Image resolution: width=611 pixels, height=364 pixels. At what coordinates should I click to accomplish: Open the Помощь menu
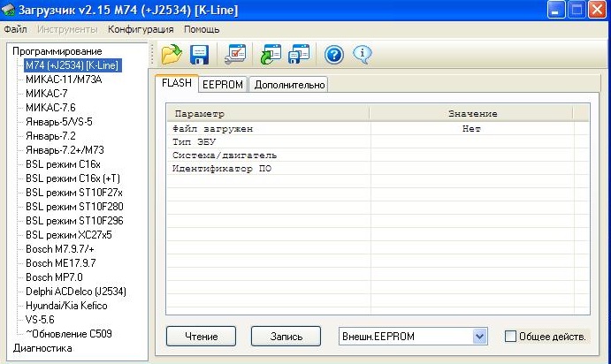202,29
